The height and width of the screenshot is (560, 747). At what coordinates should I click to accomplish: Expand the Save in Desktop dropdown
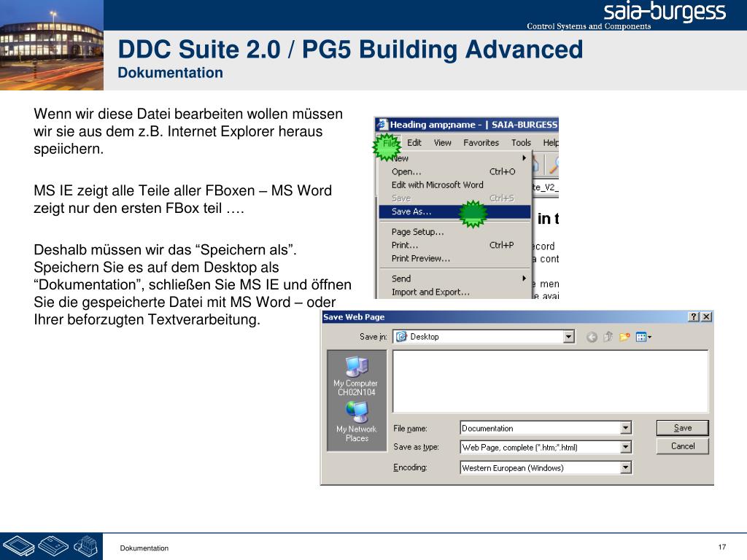(568, 337)
